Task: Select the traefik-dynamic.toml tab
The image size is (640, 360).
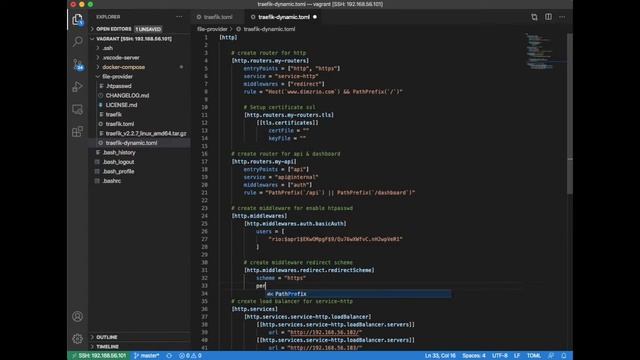Action: click(x=284, y=17)
